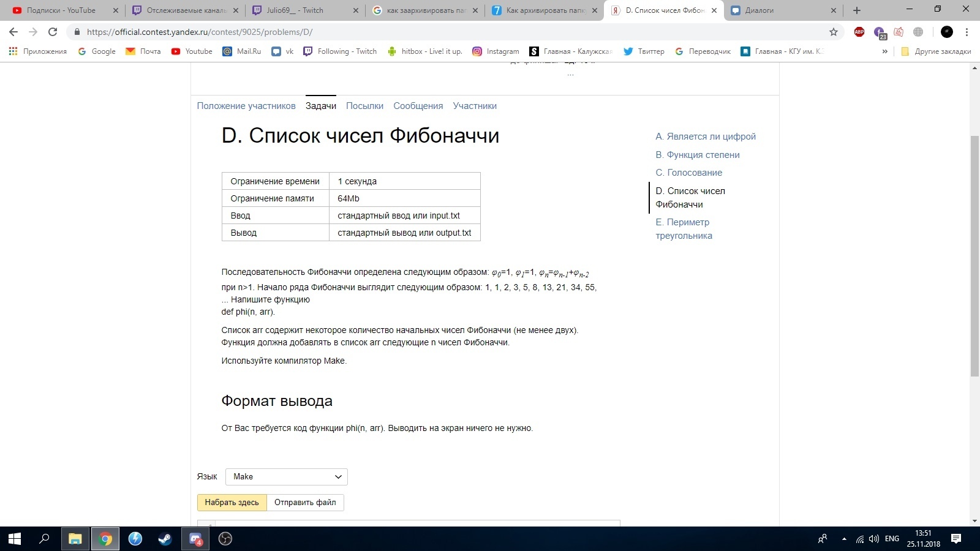Open the Windows notification center

pyautogui.click(x=956, y=539)
